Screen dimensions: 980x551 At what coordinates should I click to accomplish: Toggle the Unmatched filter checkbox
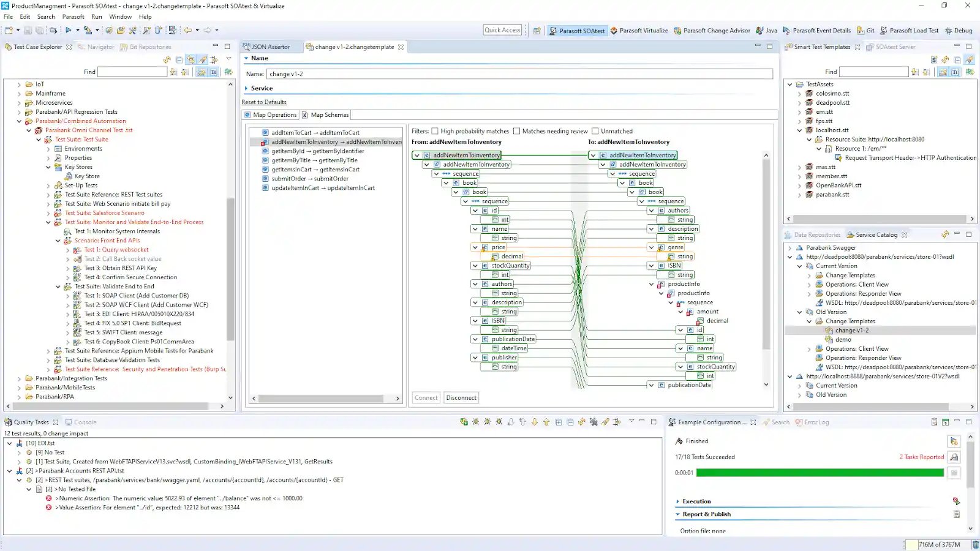tap(595, 131)
